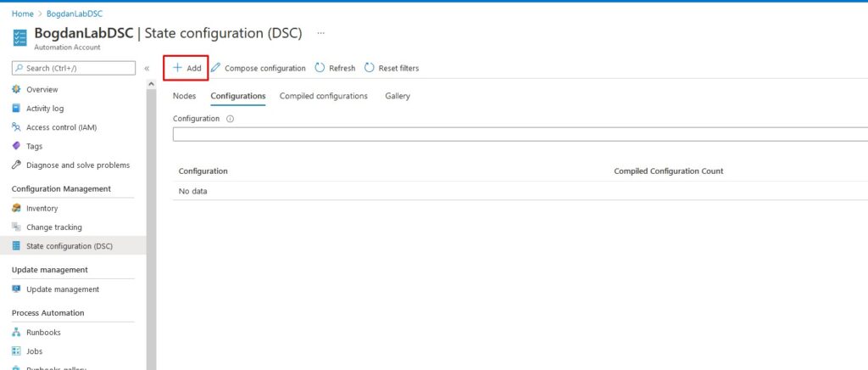Click Compose configuration button text
The image size is (868, 370).
(265, 68)
